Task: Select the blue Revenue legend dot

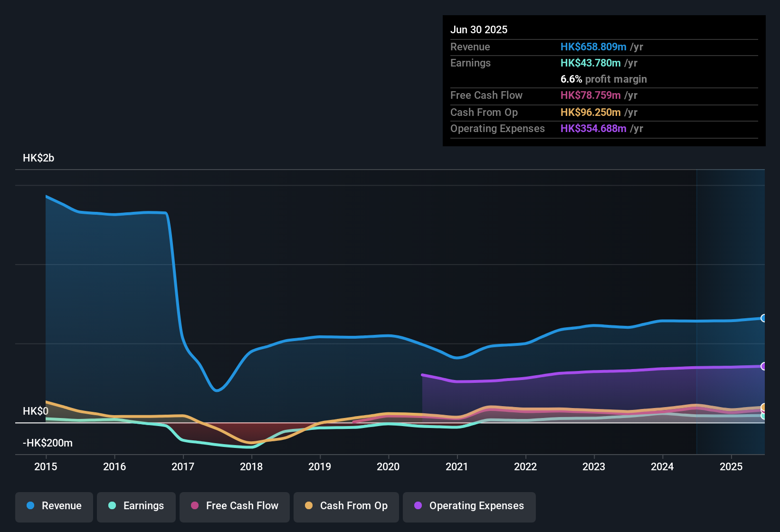Action: tap(30, 506)
